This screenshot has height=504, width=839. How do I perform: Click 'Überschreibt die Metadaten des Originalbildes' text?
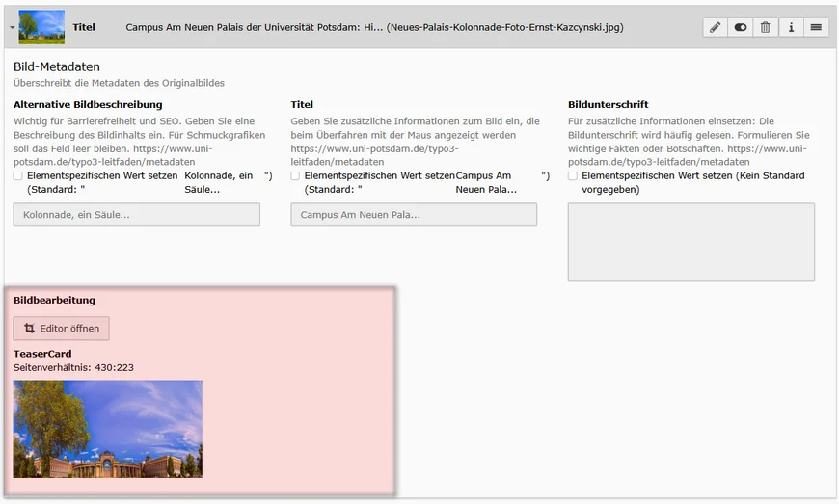(119, 83)
